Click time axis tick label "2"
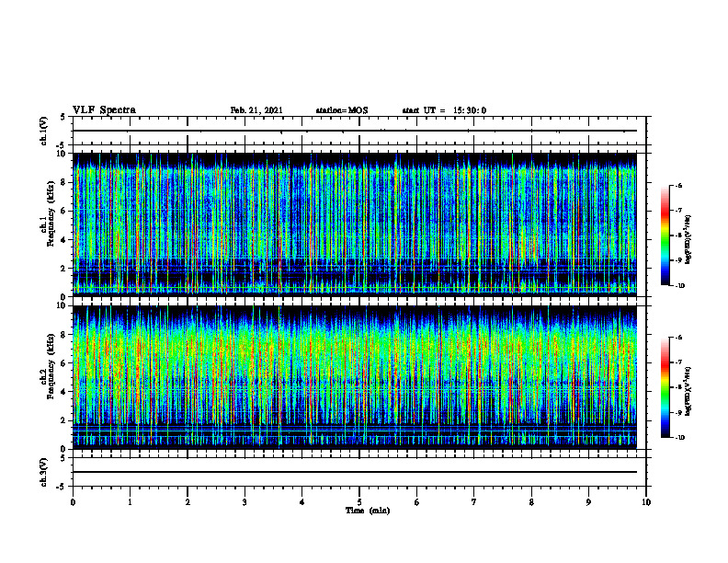Viewport: 728px width, 563px height. (188, 502)
